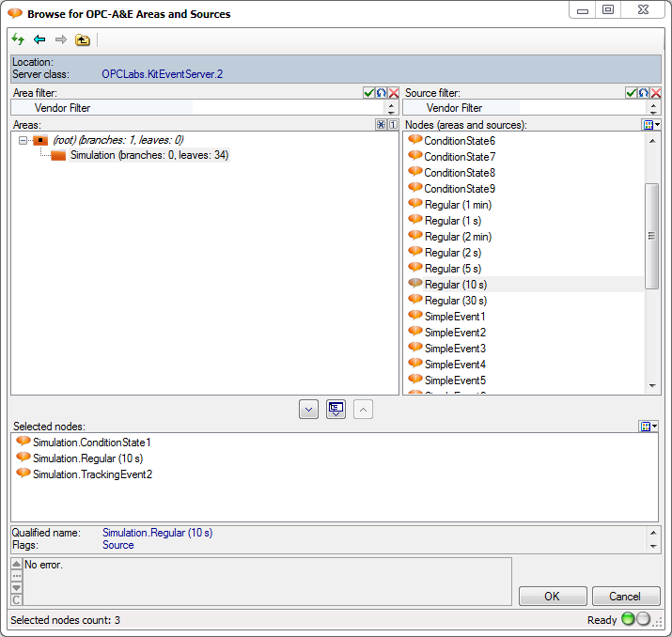This screenshot has width=672, height=637.
Task: Reset the Area filter with the blue undo icon
Action: (382, 93)
